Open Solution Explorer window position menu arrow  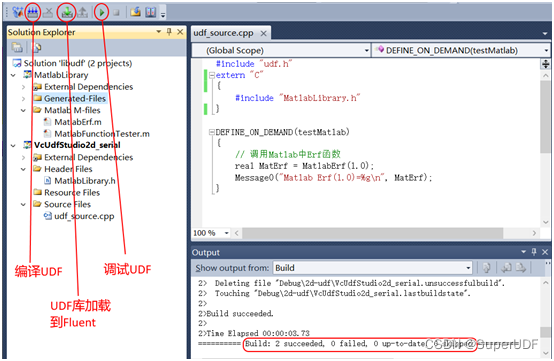(159, 32)
